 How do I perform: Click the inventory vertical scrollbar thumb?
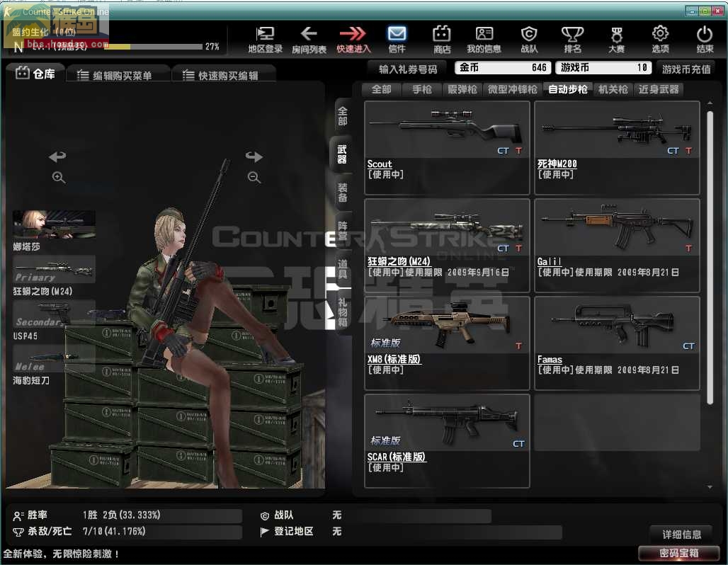[710, 258]
